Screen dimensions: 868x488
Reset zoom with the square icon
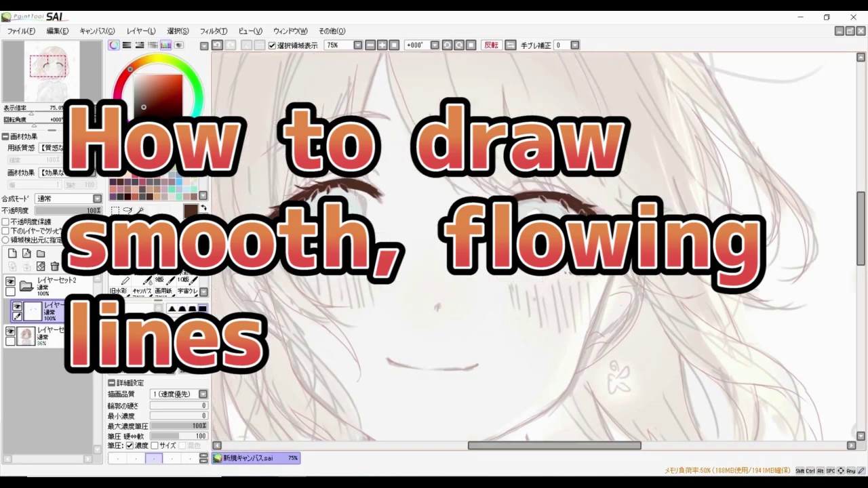point(395,45)
